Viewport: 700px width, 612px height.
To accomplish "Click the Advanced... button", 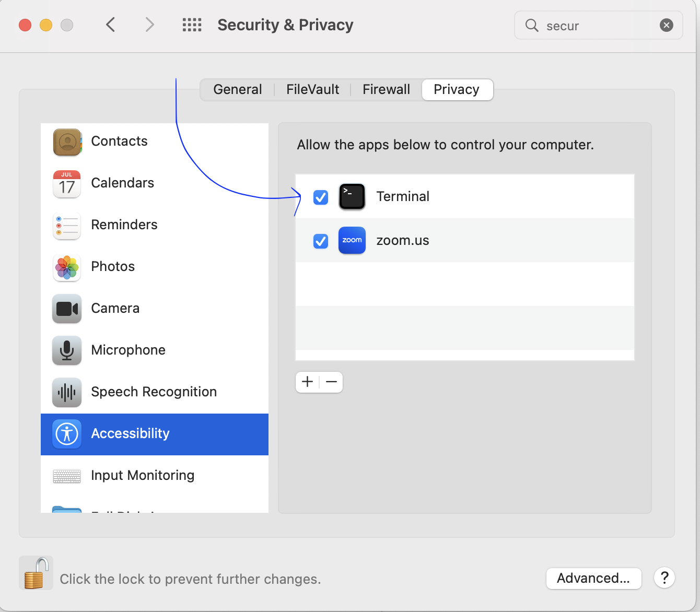I will [x=593, y=579].
